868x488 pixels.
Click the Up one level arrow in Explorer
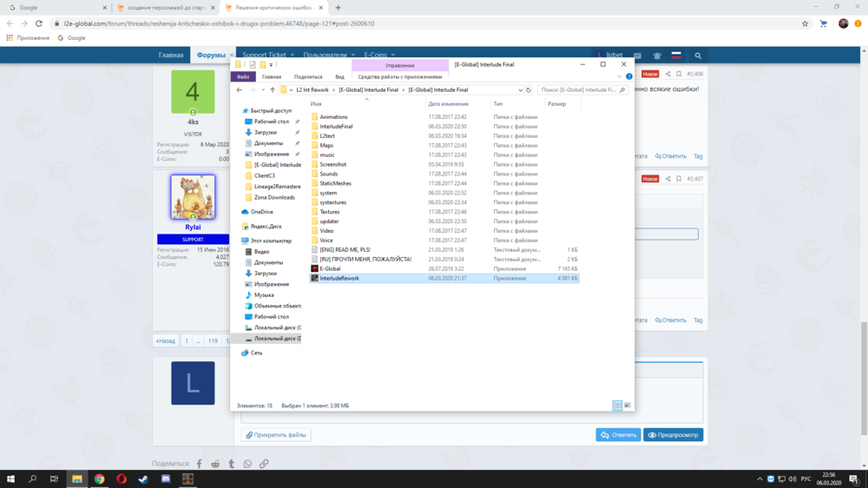[x=273, y=90]
